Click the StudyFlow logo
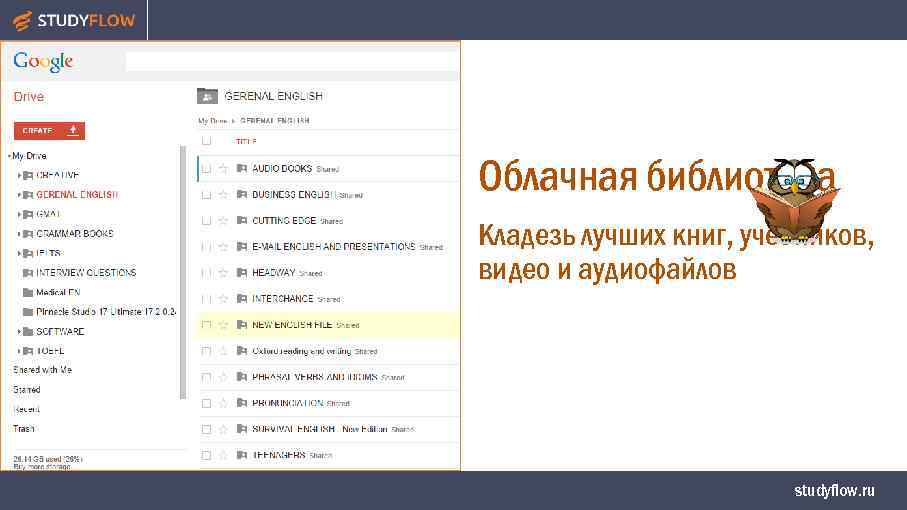Screen dimensions: 907x510 click(73, 21)
